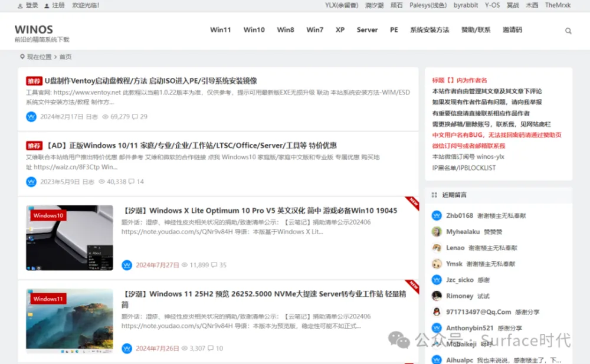590x364 pixels.
Task: Open the Windows10 post thumbnail
Action: click(x=70, y=238)
